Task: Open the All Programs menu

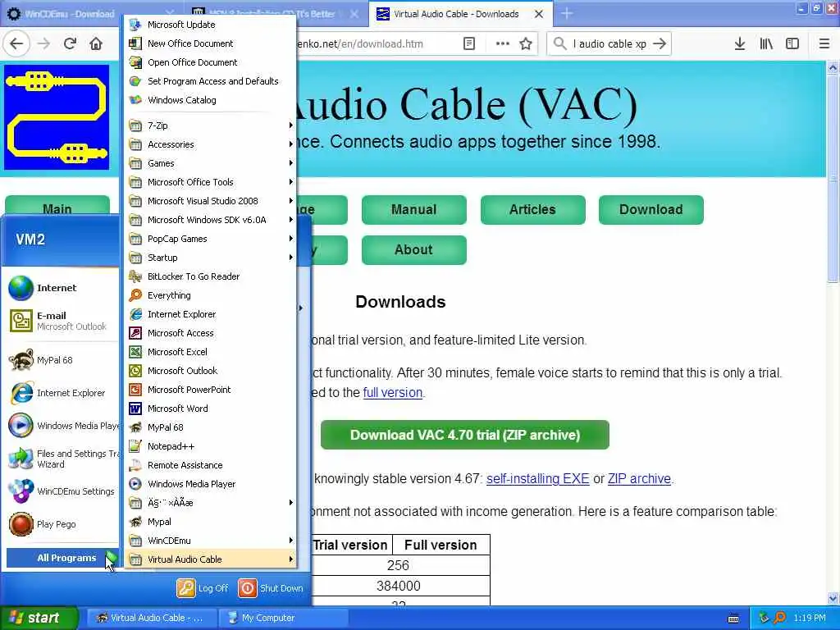Action: 62,558
